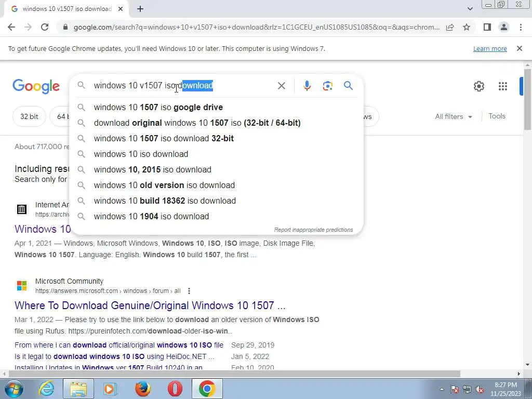Open the Chrome three-dot menu

(x=521, y=27)
